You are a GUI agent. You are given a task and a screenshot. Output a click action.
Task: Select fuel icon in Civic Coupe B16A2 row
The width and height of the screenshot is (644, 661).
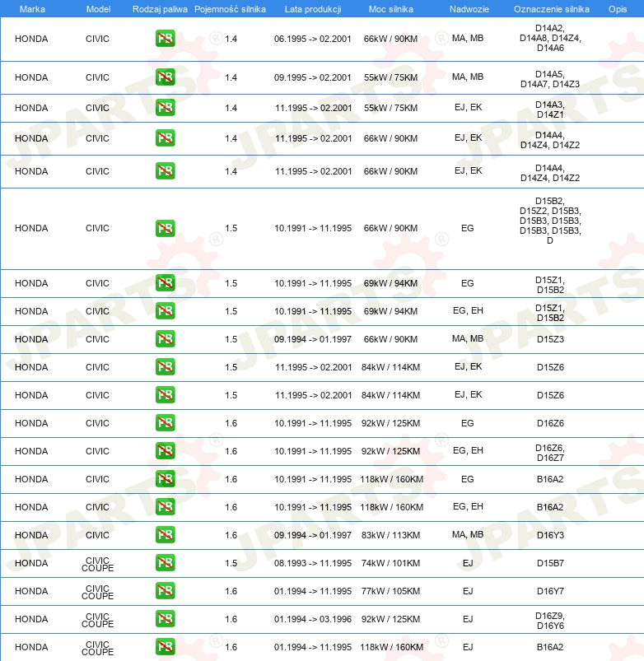(165, 647)
